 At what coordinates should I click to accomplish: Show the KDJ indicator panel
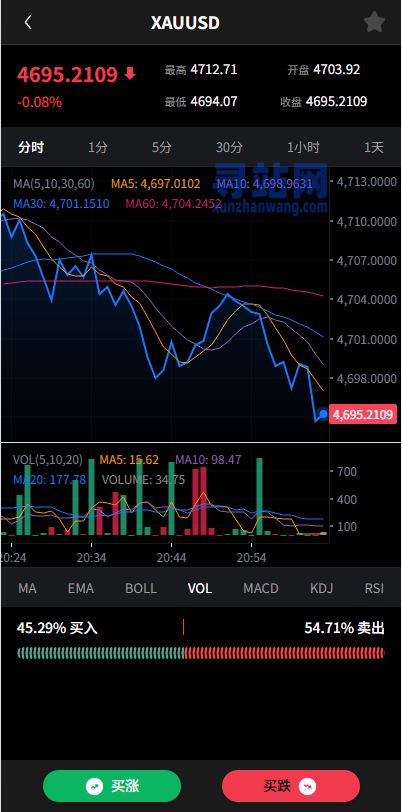tap(321, 588)
